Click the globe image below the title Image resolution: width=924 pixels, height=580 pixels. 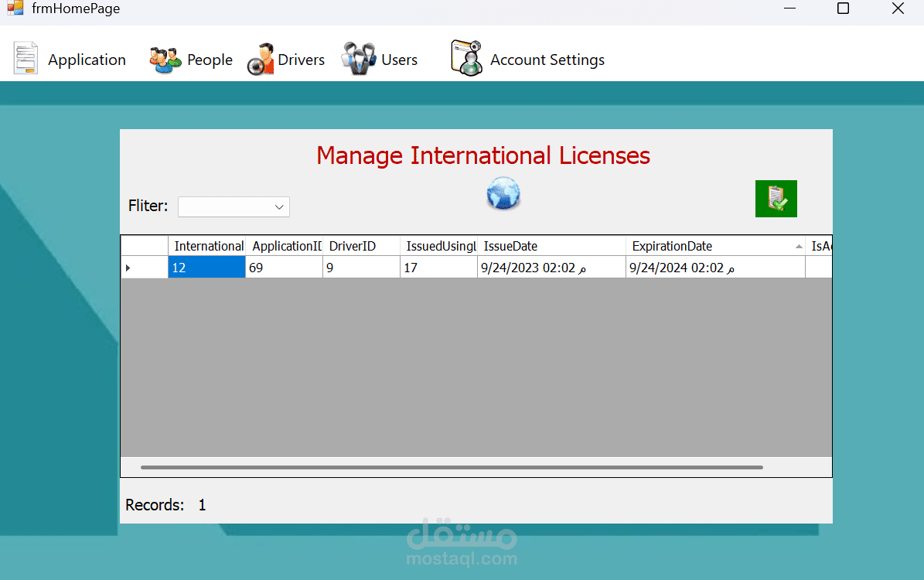(503, 194)
